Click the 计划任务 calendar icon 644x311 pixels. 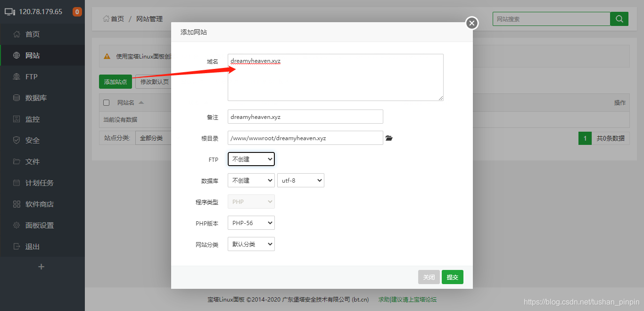(17, 183)
